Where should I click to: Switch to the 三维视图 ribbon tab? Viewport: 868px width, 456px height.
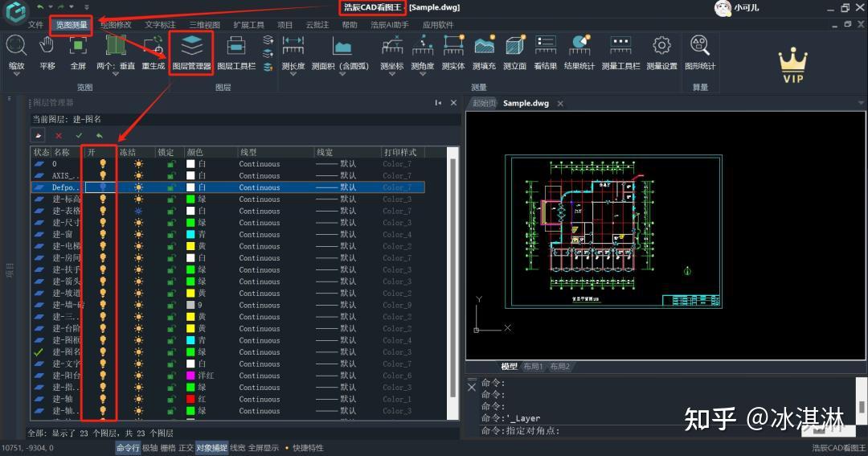click(204, 25)
